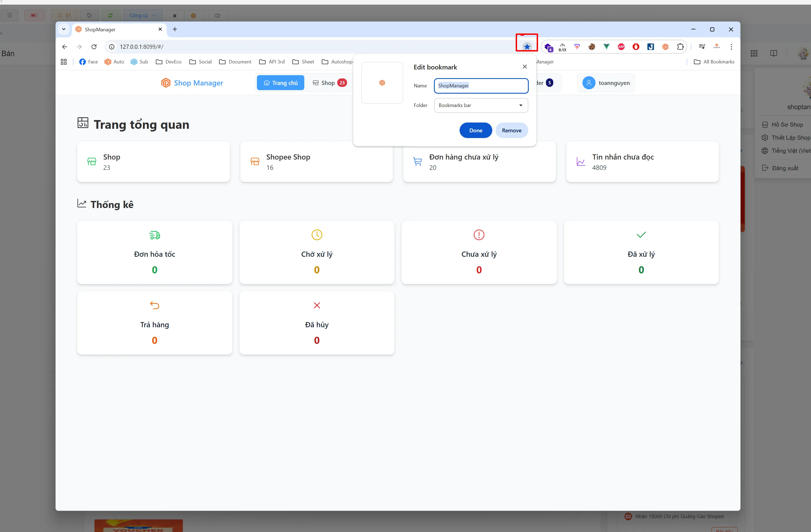811x532 pixels.
Task: Open the API 3rd bookmark folder
Action: tap(272, 62)
